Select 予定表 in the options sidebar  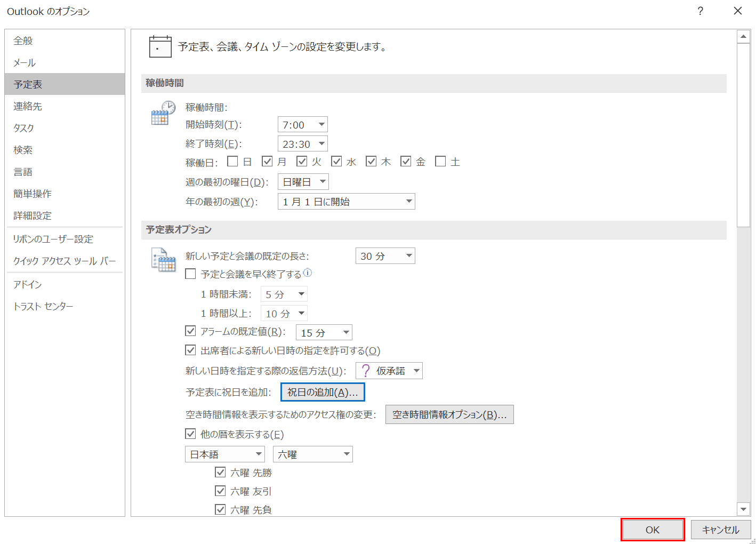65,84
